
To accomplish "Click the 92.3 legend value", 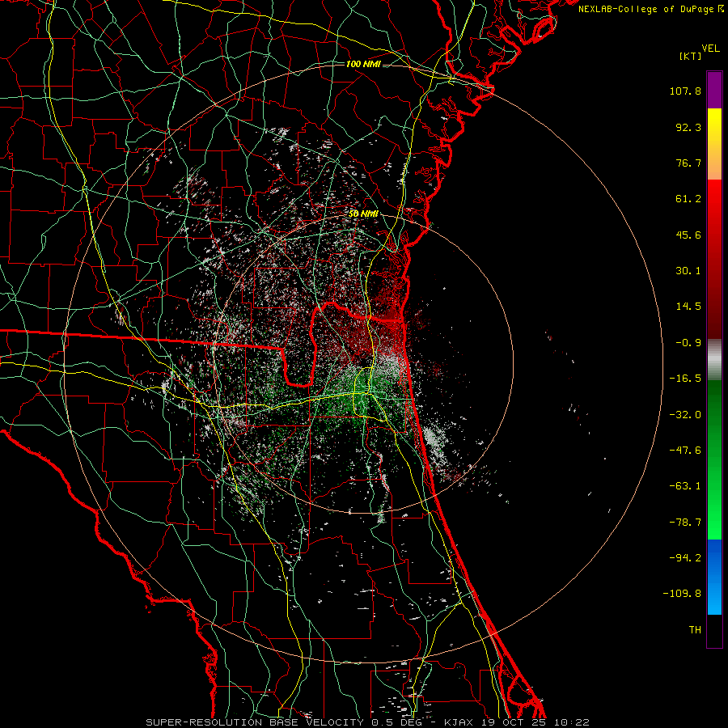I will 688,127.
